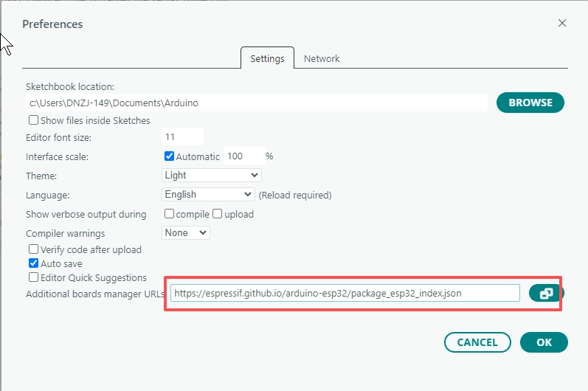Click the "Additional boards manager URLs" label
Image resolution: width=588 pixels, height=391 pixels.
tap(95, 294)
